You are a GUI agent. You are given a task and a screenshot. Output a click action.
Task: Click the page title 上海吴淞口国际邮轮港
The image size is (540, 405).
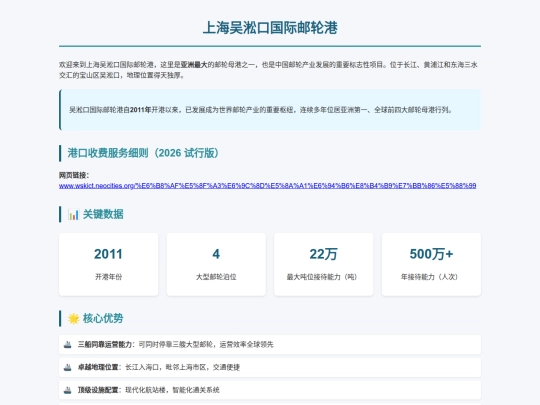point(270,28)
